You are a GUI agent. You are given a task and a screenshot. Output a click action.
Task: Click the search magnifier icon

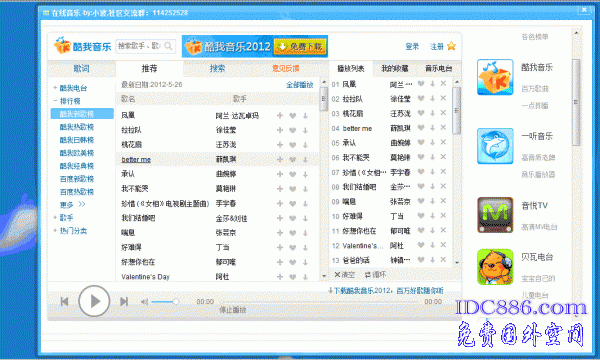click(168, 46)
